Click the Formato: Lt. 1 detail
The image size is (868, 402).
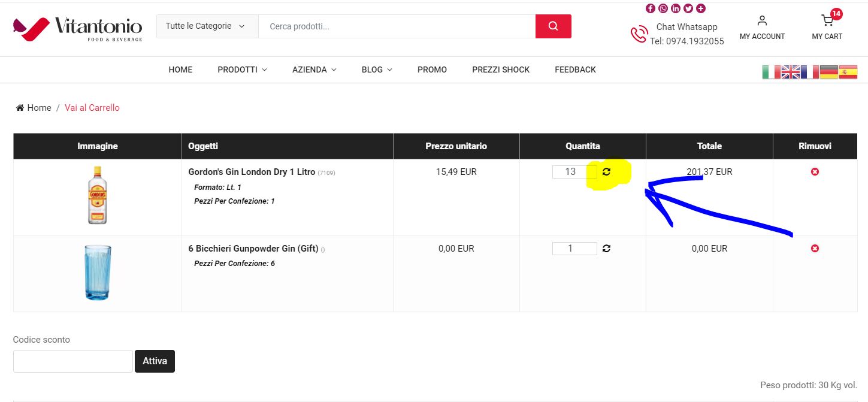coord(217,188)
